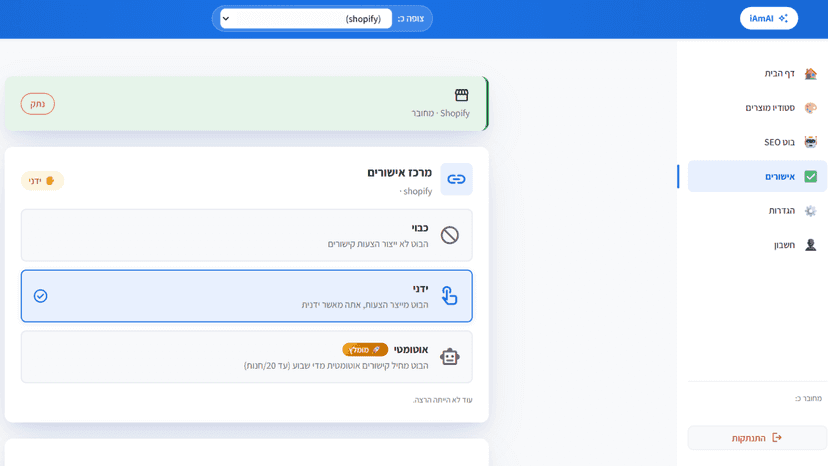Screen dimensions: 828x466
Task: Click the green checkmark icon for אישורים
Action: click(x=811, y=176)
